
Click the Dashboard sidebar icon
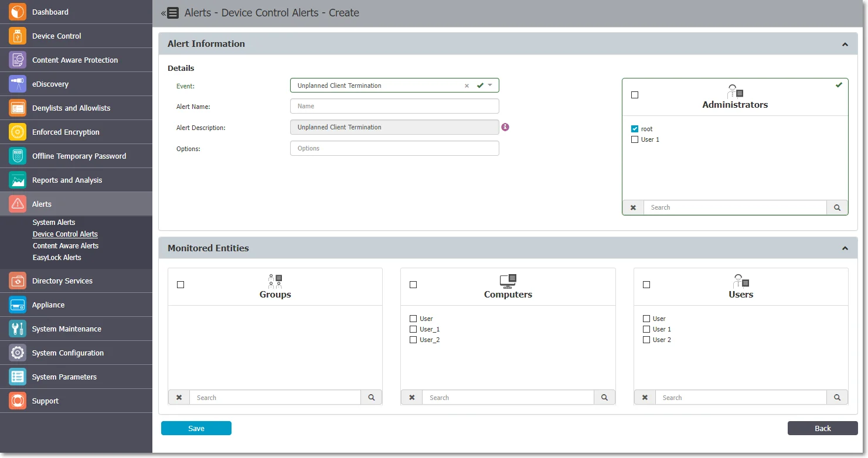18,12
